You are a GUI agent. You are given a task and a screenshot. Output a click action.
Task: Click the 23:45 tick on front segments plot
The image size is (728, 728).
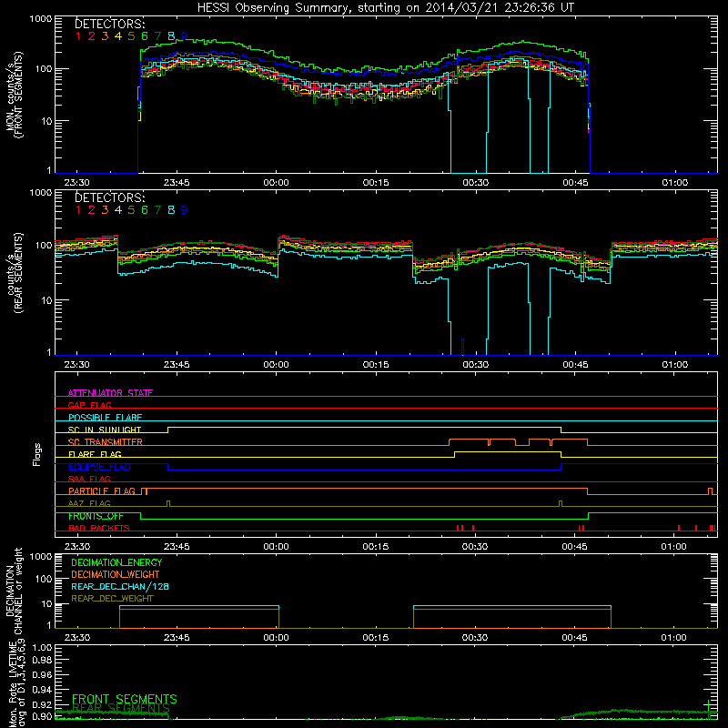[177, 183]
